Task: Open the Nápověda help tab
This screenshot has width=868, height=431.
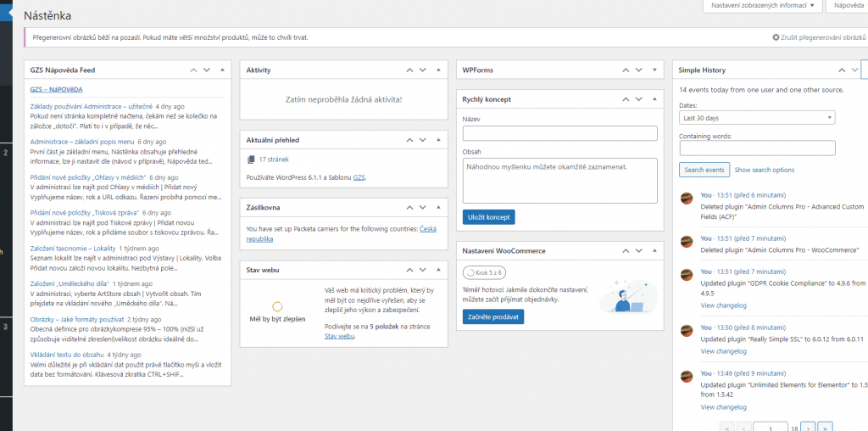Action: [848, 6]
